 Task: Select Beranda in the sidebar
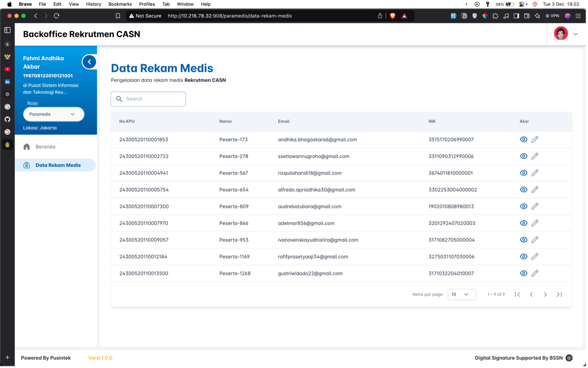coord(45,147)
